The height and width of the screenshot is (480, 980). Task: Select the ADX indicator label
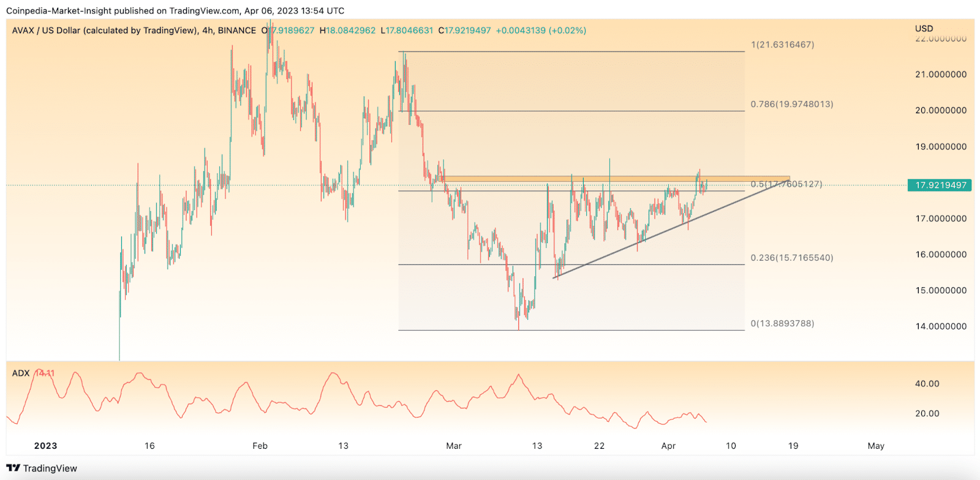tap(21, 373)
